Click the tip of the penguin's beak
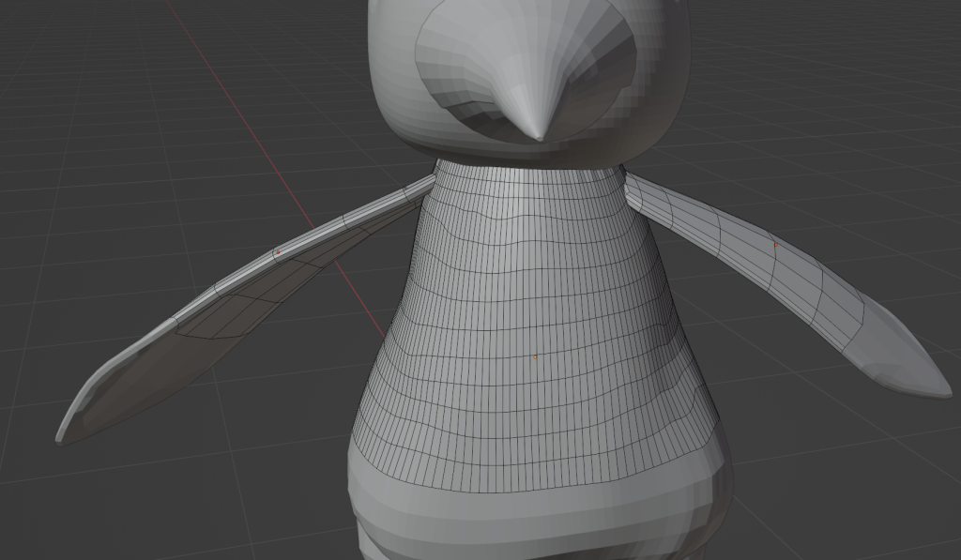The image size is (961, 560). click(x=538, y=139)
